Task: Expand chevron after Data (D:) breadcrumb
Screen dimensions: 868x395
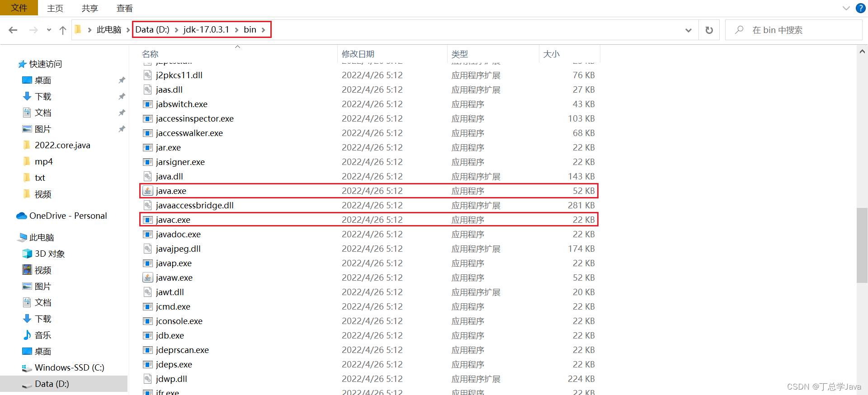Action: pyautogui.click(x=176, y=30)
